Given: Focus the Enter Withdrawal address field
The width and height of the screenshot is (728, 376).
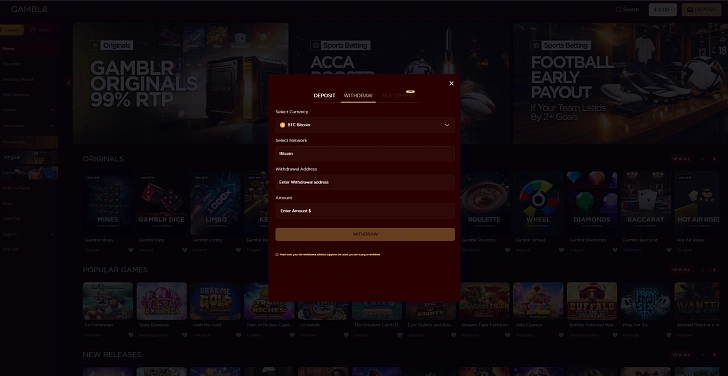Looking at the screenshot, I should pos(365,182).
